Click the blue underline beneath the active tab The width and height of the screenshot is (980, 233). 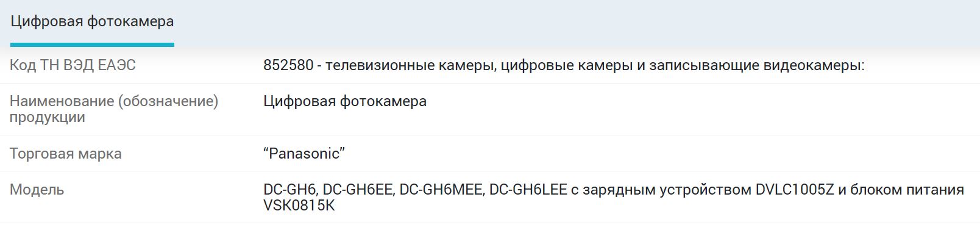92,45
